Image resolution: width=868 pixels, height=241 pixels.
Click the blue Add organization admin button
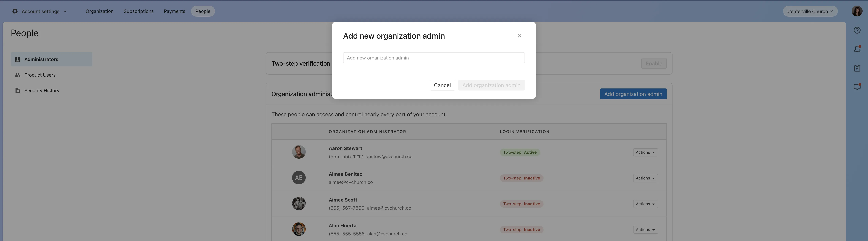click(x=633, y=94)
